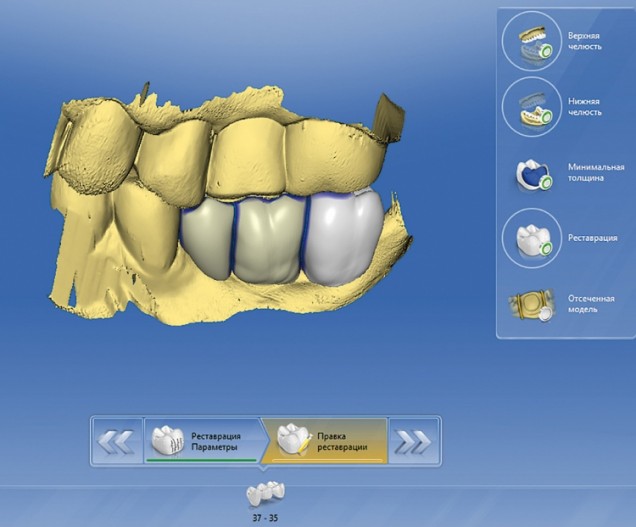Click the 'Реставрация' label in side panel

pyautogui.click(x=593, y=238)
